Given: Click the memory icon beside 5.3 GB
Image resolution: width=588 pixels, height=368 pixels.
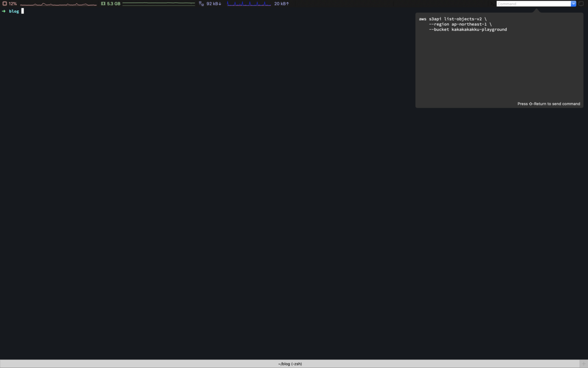Looking at the screenshot, I should pyautogui.click(x=103, y=3).
